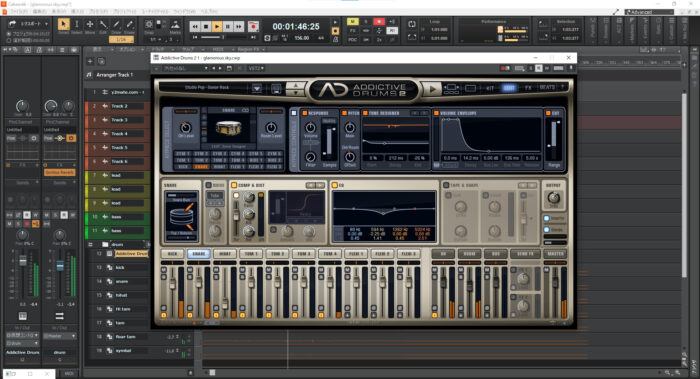The image size is (700, 379).
Task: Click the metronome icon beside tempo
Action: [x=335, y=39]
